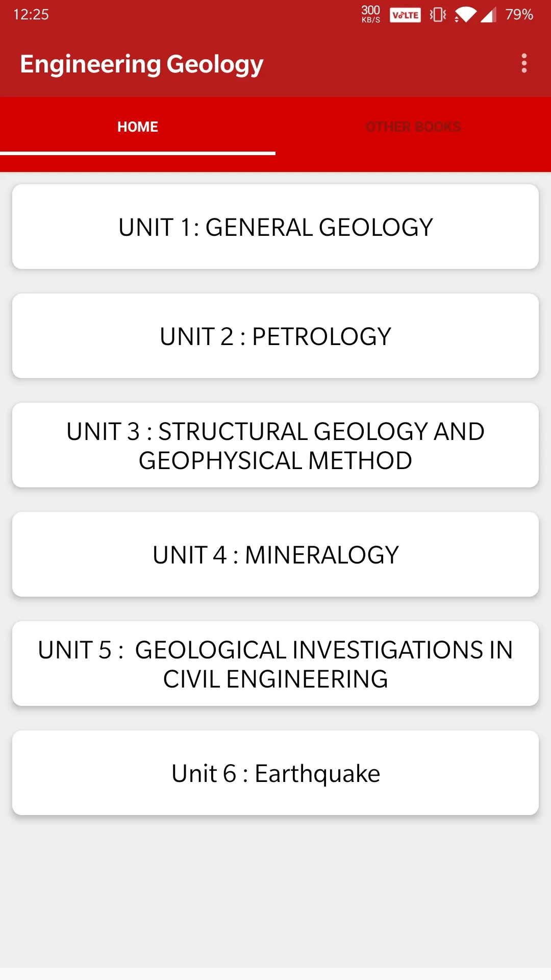551x980 pixels.
Task: Open Unit 2: Petrology
Action: [275, 336]
